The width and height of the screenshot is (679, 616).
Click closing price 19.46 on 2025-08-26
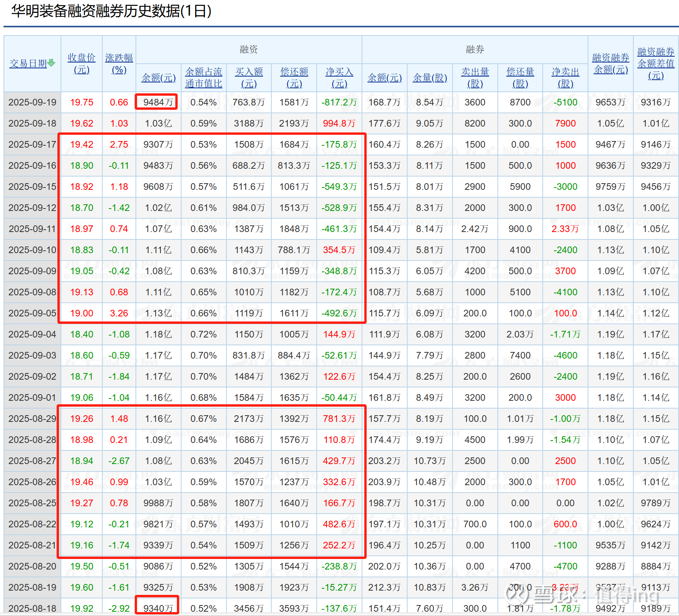point(82,482)
